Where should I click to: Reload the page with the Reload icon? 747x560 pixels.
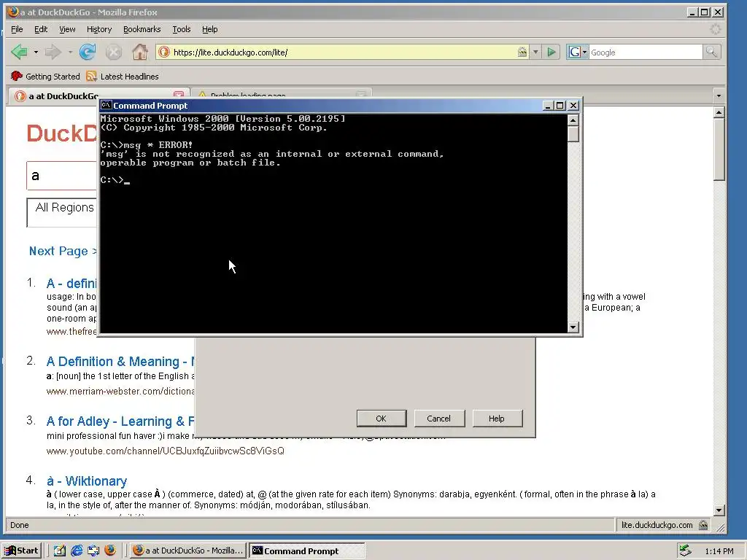[88, 52]
